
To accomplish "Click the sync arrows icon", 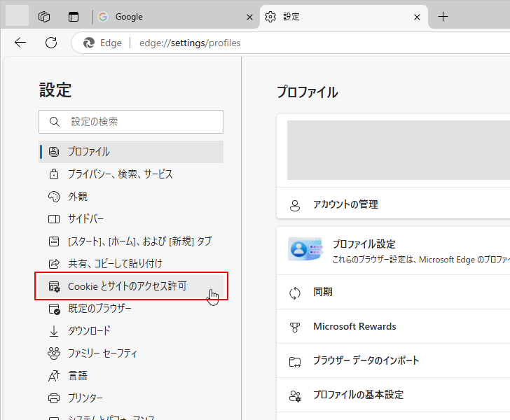I will [295, 293].
